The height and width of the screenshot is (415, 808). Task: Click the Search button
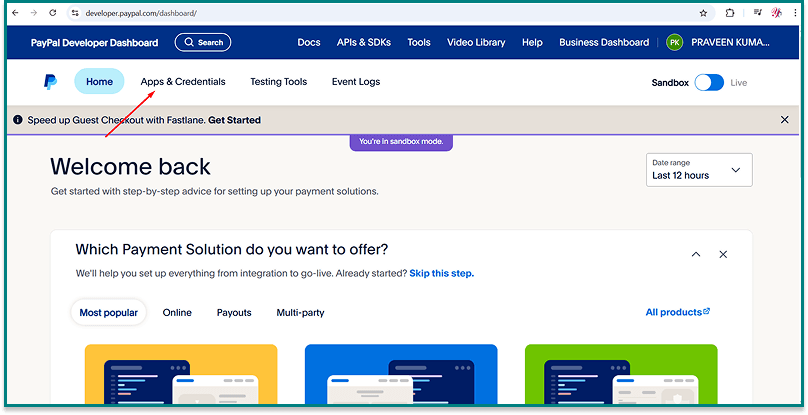point(203,42)
